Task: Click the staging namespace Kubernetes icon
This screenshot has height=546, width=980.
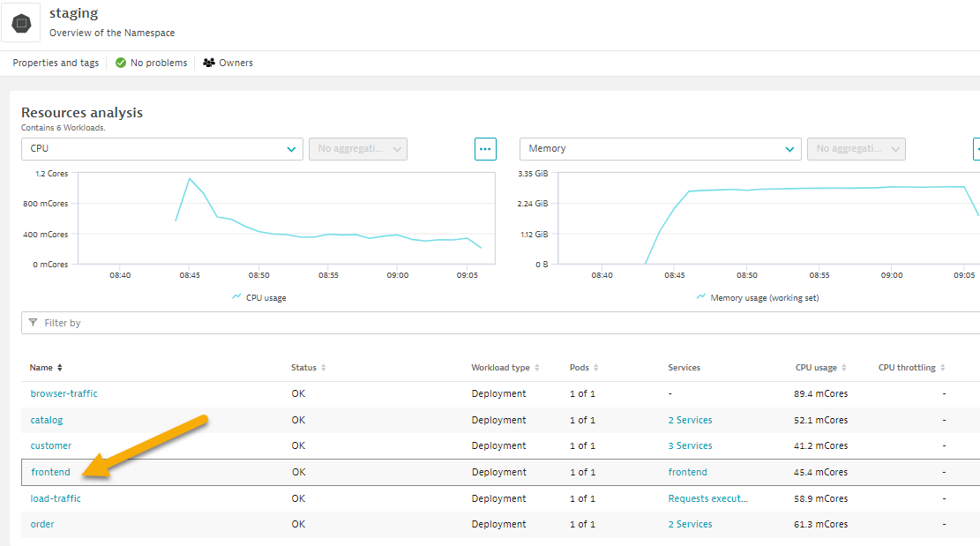Action: coord(21,23)
